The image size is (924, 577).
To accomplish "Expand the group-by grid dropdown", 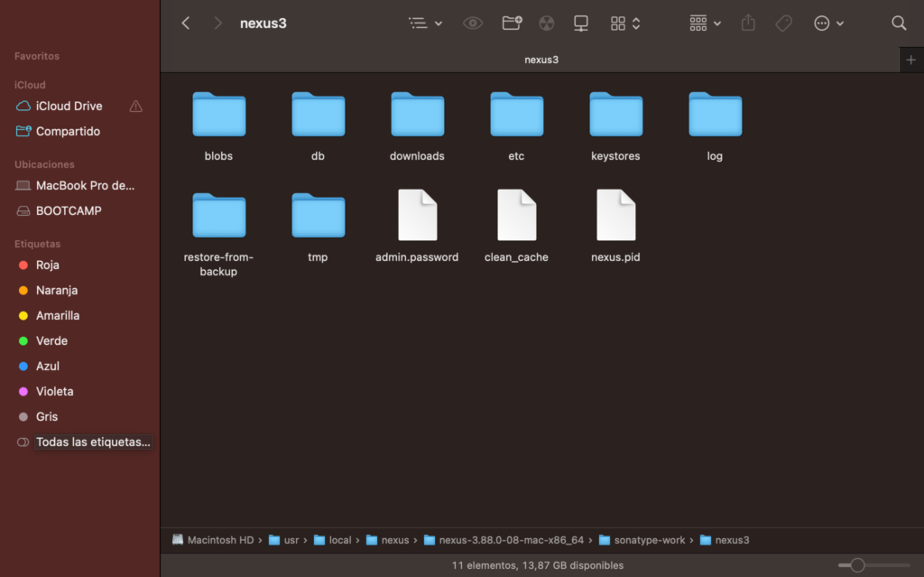I will (705, 23).
